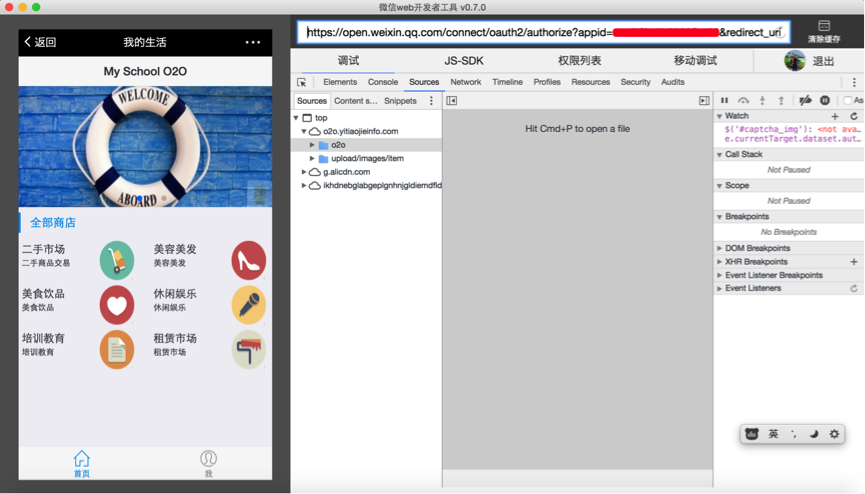Expand Event Listener Breakpoints section

719,275
